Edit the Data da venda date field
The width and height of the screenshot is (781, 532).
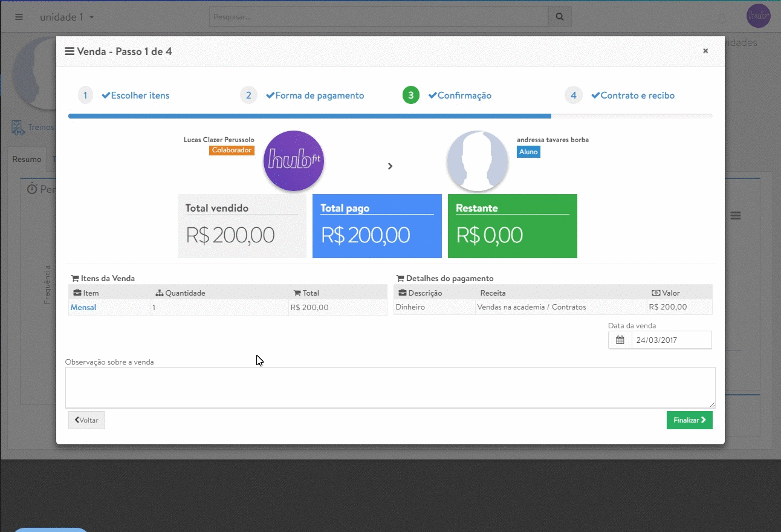[x=671, y=340]
